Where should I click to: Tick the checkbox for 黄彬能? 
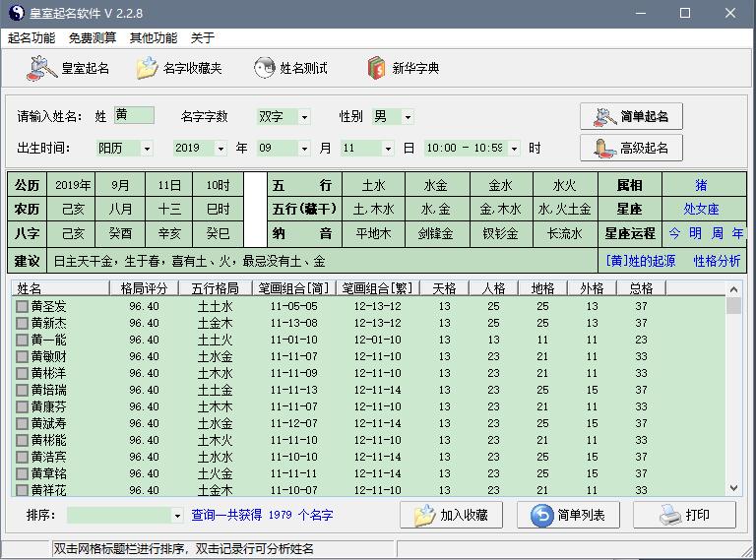(22, 441)
